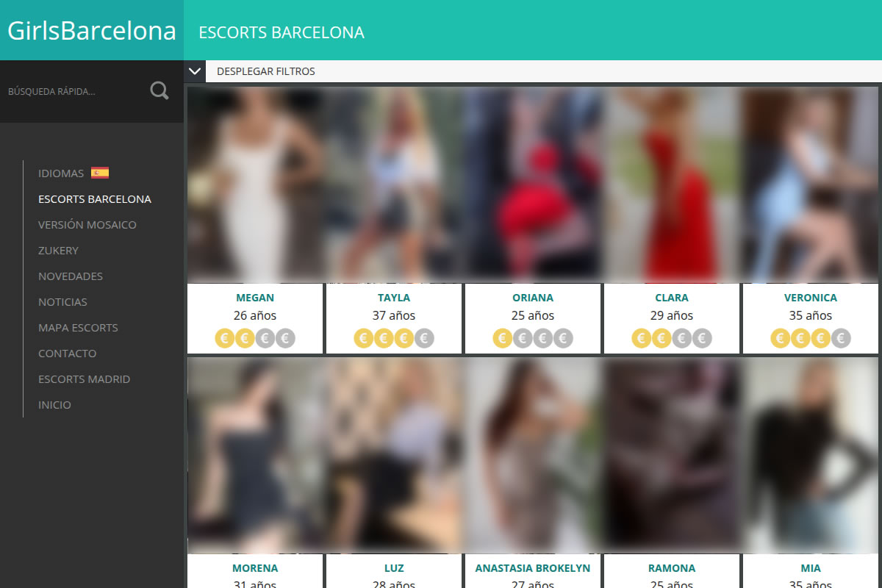View the MAPA ESCORTS page
882x588 pixels.
tap(78, 327)
